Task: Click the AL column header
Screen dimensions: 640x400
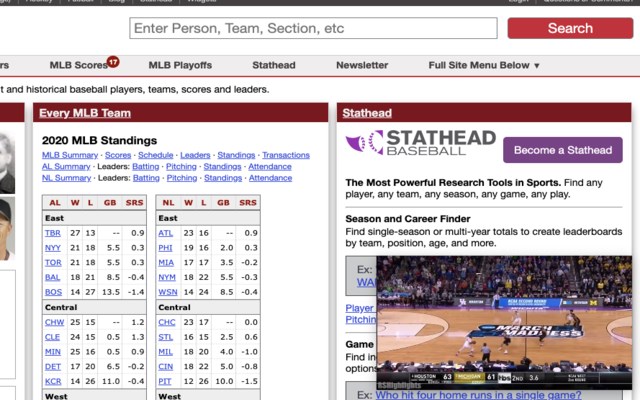Action: pyautogui.click(x=55, y=202)
